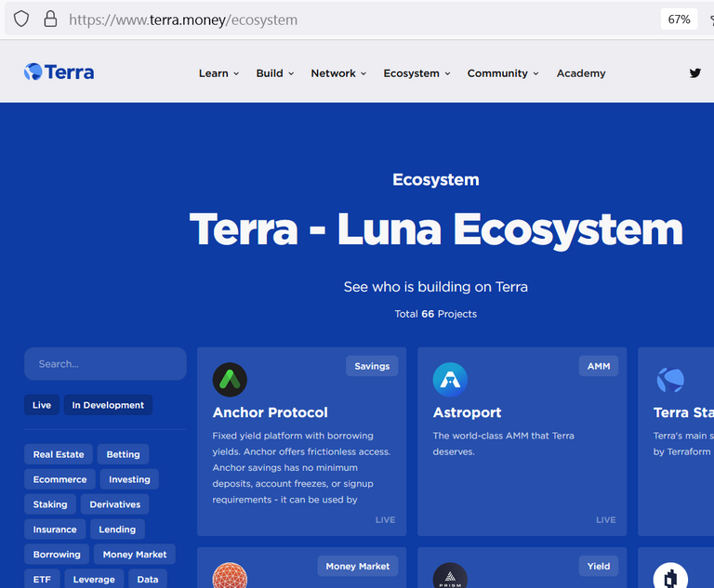
Task: Open the Astroport card title
Action: [x=468, y=412]
